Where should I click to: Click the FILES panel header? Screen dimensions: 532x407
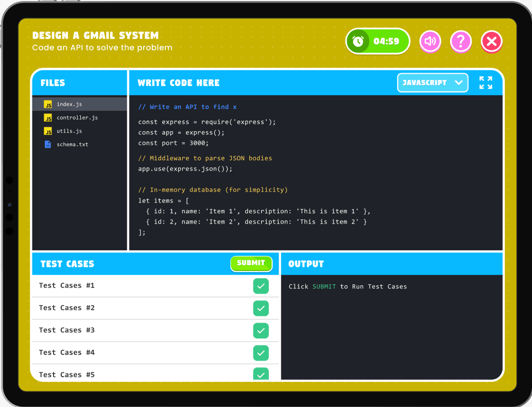(53, 83)
